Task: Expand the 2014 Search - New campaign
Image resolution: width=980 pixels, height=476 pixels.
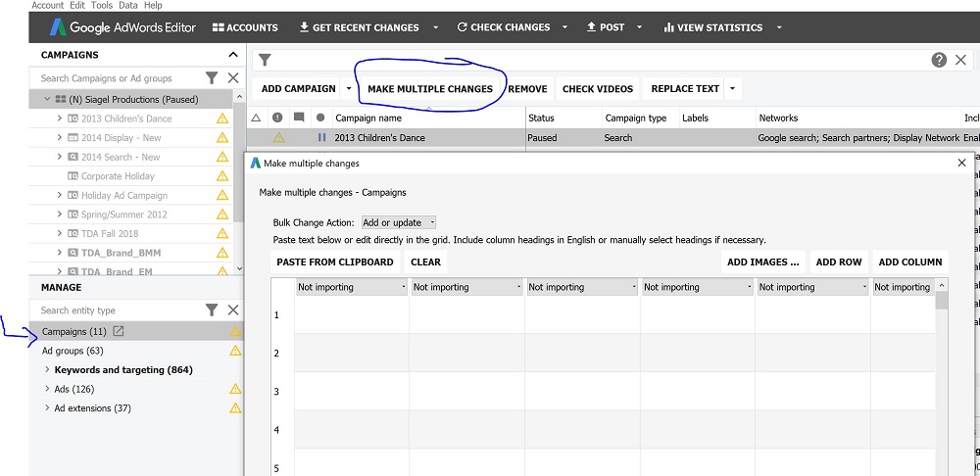Action: 60,157
